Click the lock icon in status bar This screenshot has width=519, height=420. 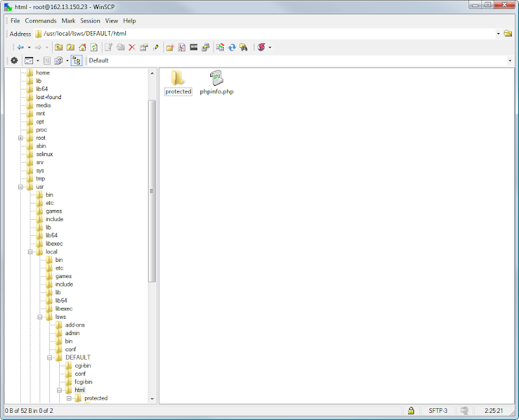[411, 411]
